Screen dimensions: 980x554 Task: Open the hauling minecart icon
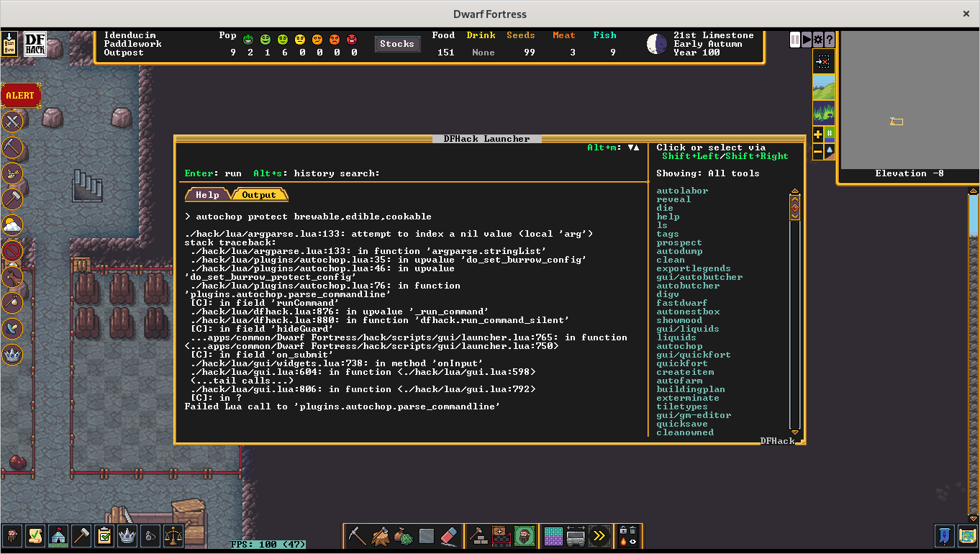click(x=576, y=536)
